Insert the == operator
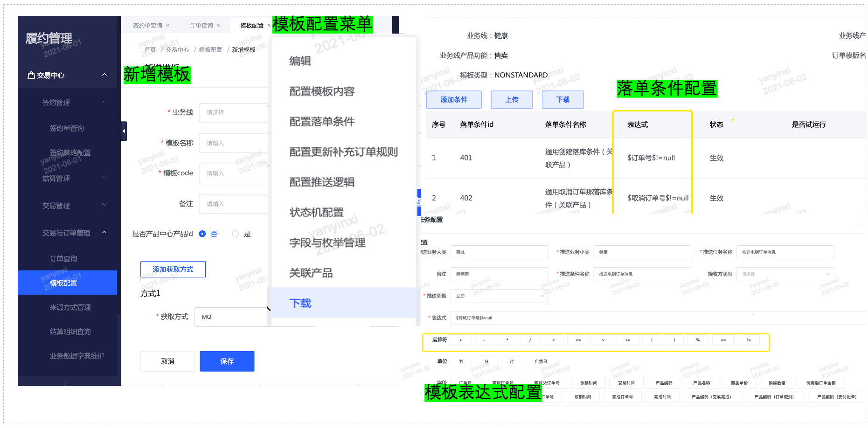This screenshot has width=868, height=428. pyautogui.click(x=723, y=340)
